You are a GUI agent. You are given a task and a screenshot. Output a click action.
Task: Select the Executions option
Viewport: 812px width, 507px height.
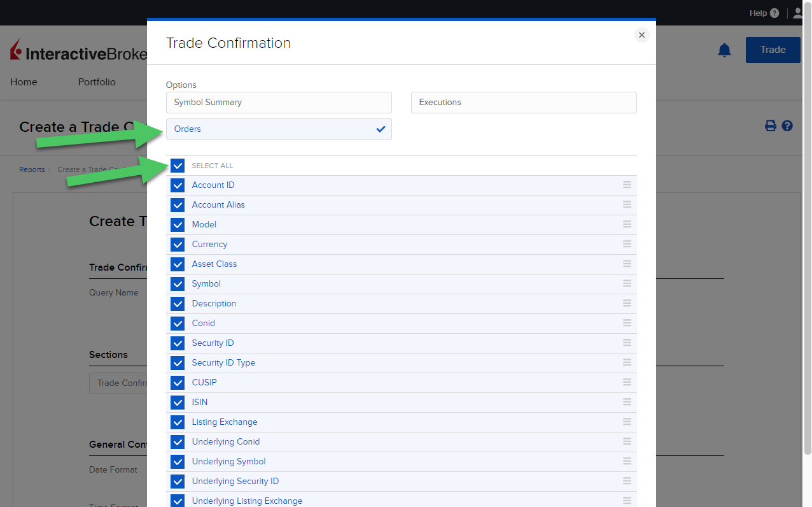point(523,103)
